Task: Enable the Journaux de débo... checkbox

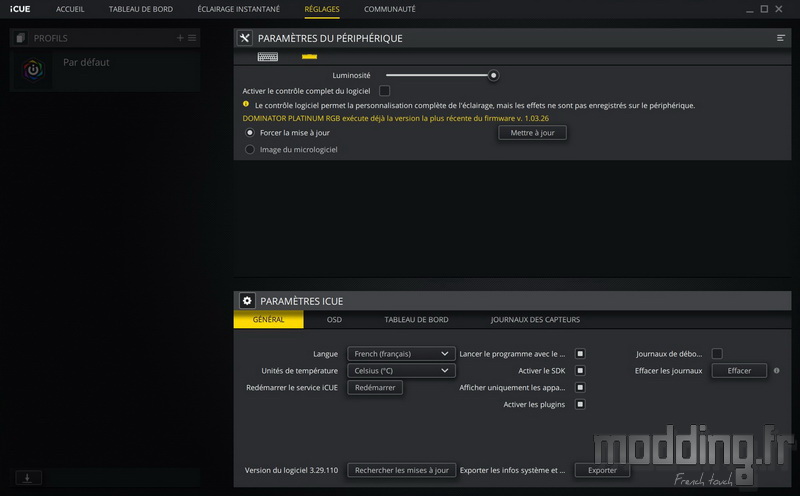Action: click(x=717, y=354)
